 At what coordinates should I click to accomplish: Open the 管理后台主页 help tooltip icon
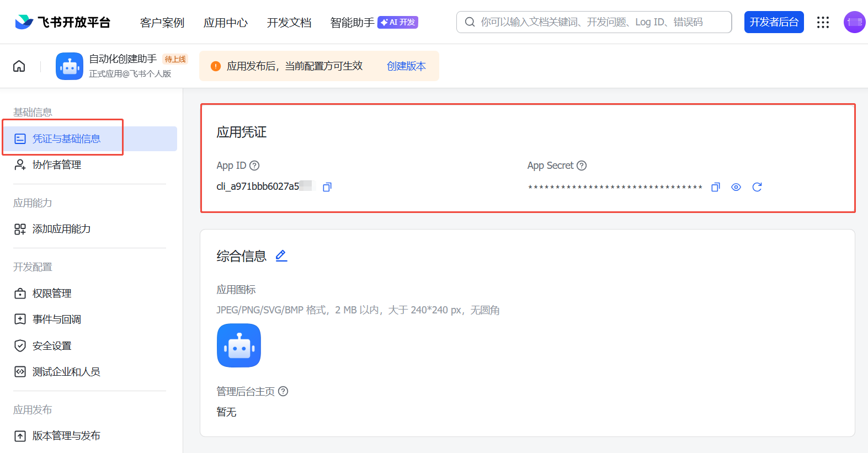tap(283, 391)
